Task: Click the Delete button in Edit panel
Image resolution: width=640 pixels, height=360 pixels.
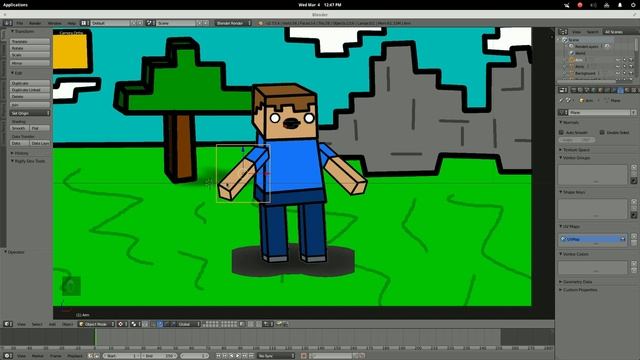Action: (30, 97)
